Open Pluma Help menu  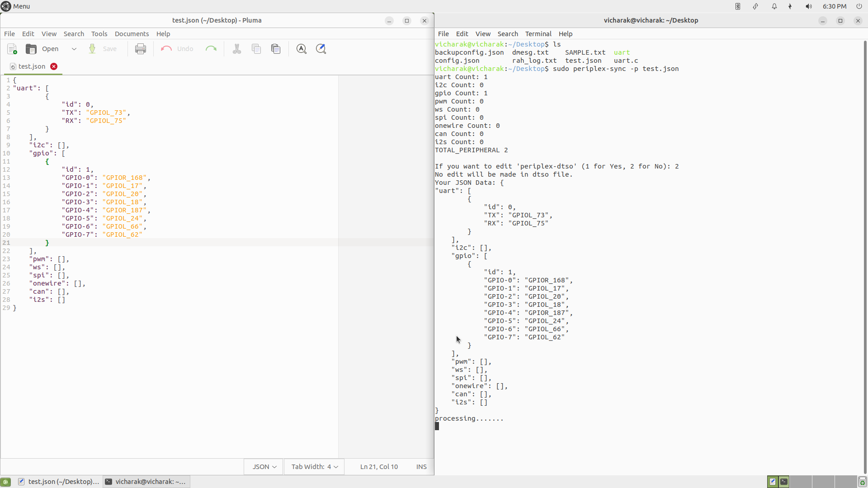tap(163, 34)
